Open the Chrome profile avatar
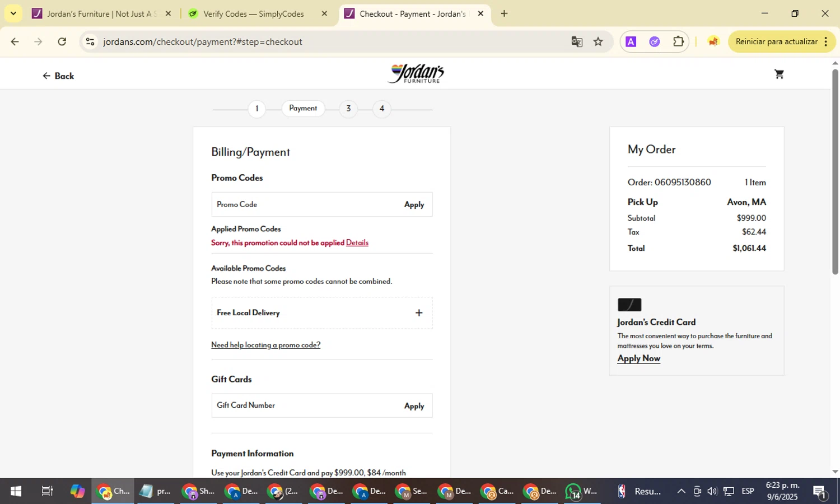 pyautogui.click(x=713, y=41)
